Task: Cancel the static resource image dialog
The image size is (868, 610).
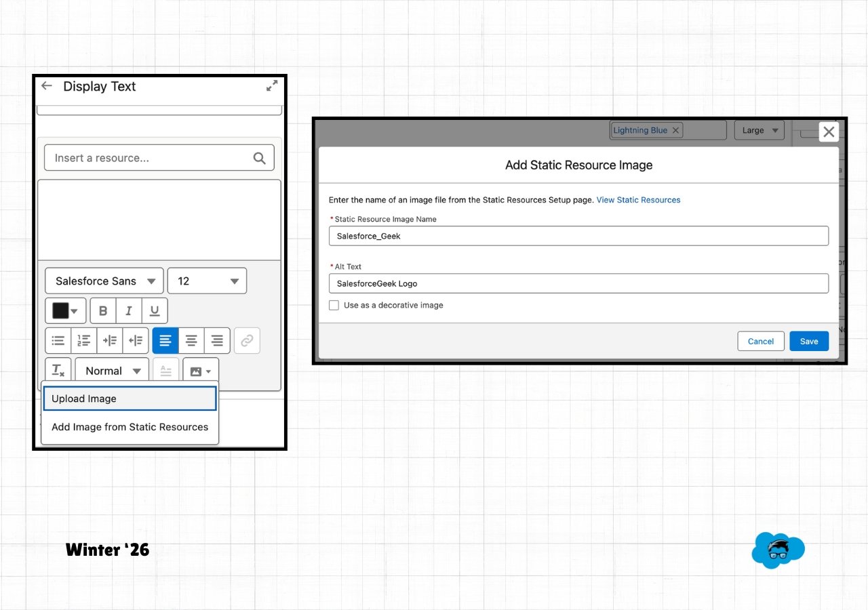Action: (761, 341)
